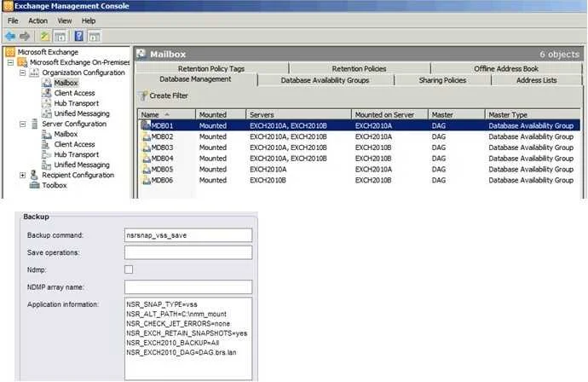Select Client Access under Server Configuration
Image resolution: width=588 pixels, height=382 pixels.
pyautogui.click(x=74, y=144)
